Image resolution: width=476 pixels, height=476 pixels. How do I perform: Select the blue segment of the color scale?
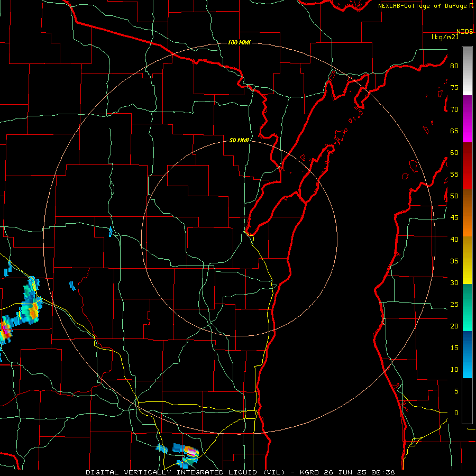pos(467,354)
